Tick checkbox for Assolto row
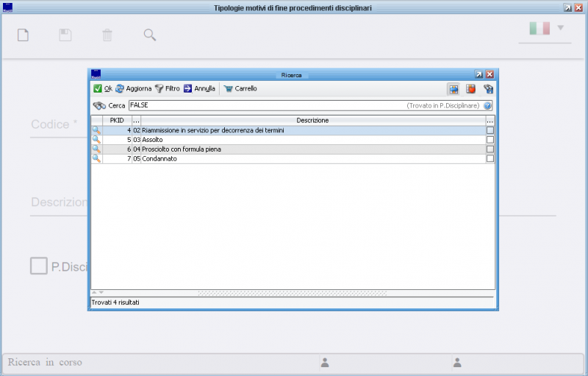Viewport: 588px width, 376px height. click(490, 140)
